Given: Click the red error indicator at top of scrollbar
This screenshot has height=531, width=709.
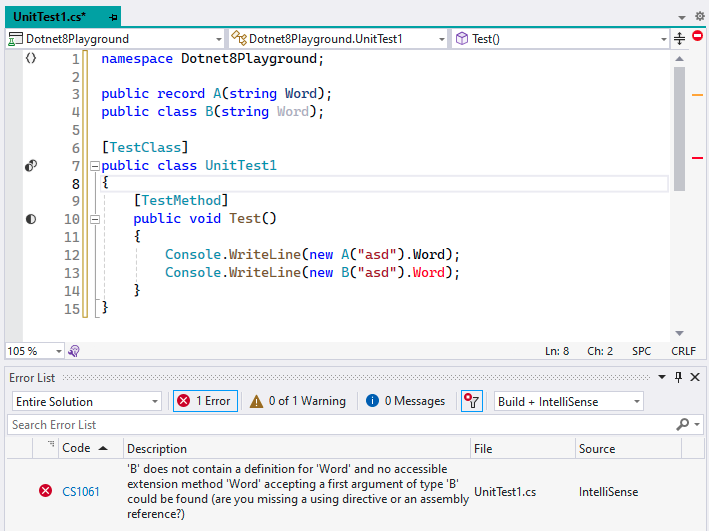Looking at the screenshot, I should tap(698, 36).
